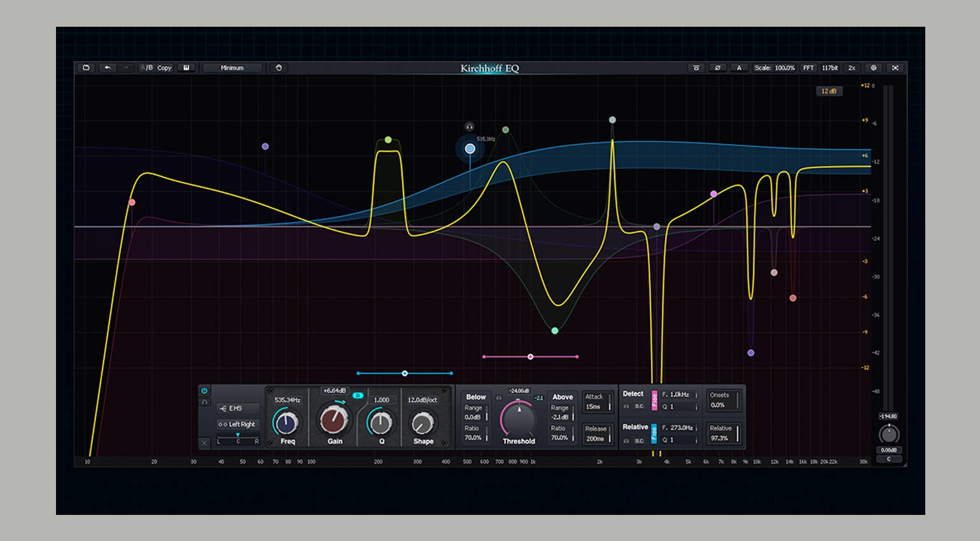The image size is (980, 541).
Task: Click the +6.64dB gain value field
Action: [x=335, y=391]
